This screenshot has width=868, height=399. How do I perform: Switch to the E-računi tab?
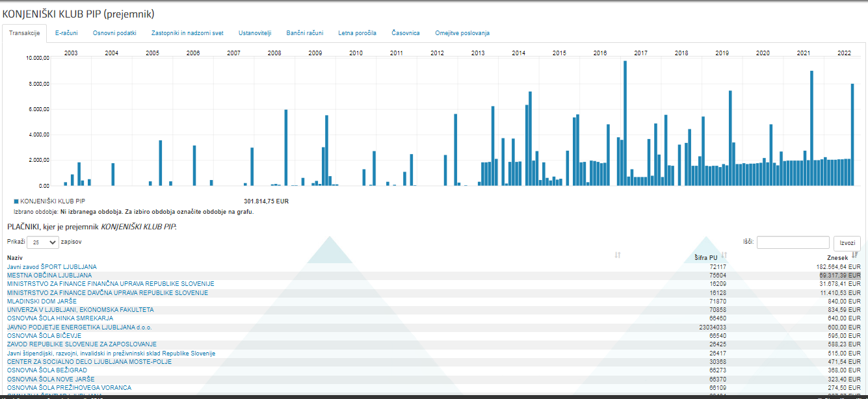coord(66,33)
